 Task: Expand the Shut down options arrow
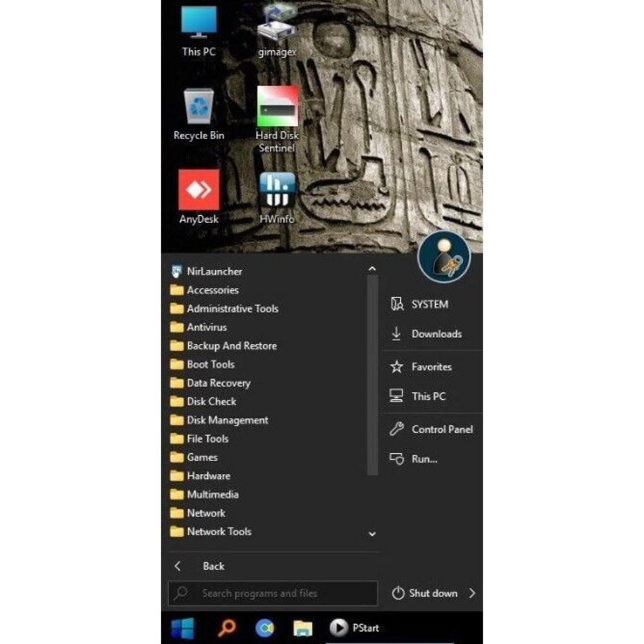(472, 593)
